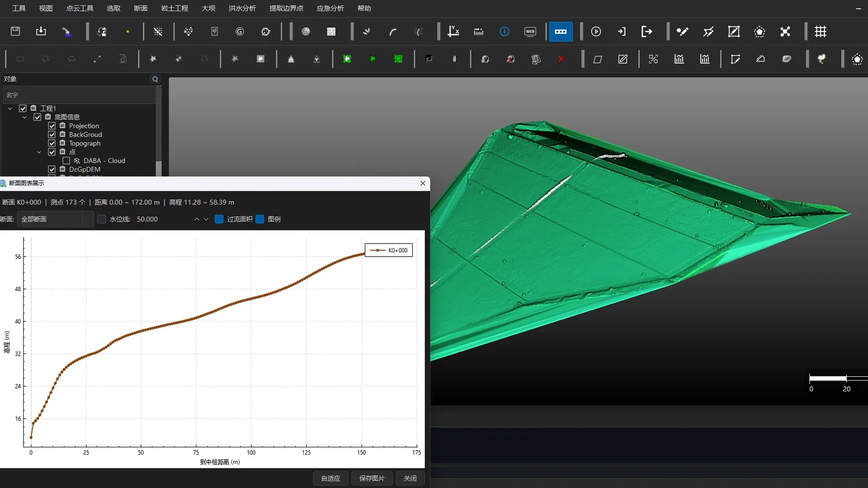The height and width of the screenshot is (488, 868).
Task: Click the four-node network cross icon
Action: (785, 31)
